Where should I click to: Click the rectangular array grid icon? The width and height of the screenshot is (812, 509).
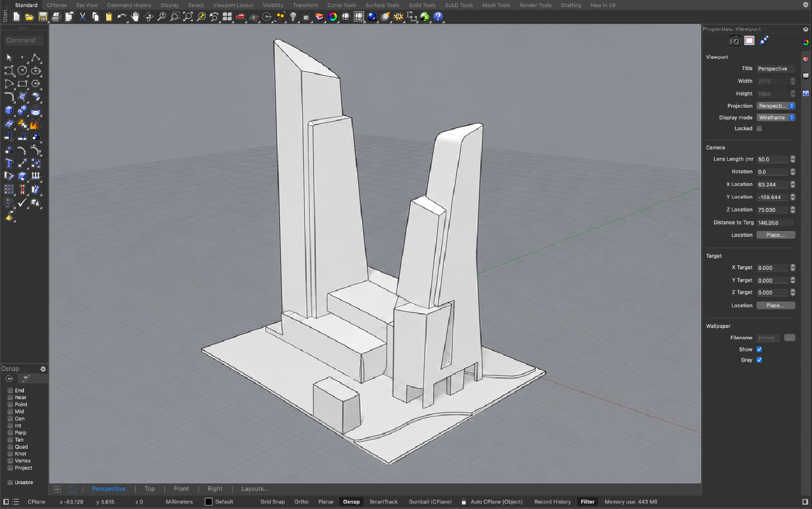[x=9, y=189]
